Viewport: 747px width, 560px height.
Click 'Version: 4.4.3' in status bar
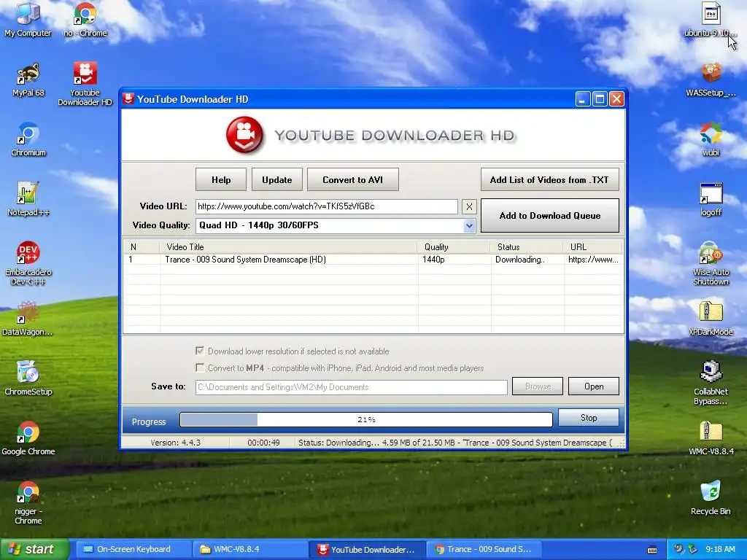coord(175,443)
